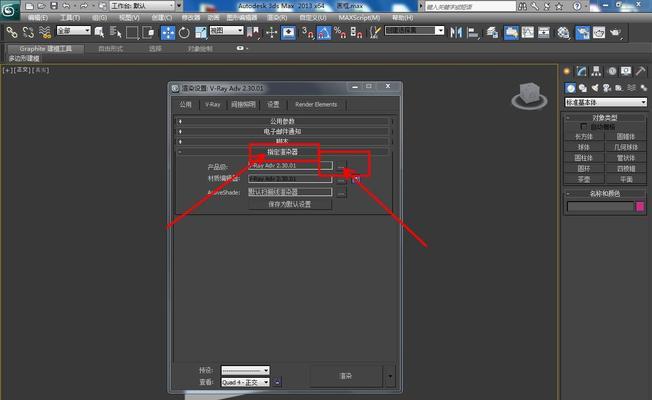This screenshot has height=400, width=652.
Task: Open Edit Named Selection Sets tool
Action: [375, 32]
